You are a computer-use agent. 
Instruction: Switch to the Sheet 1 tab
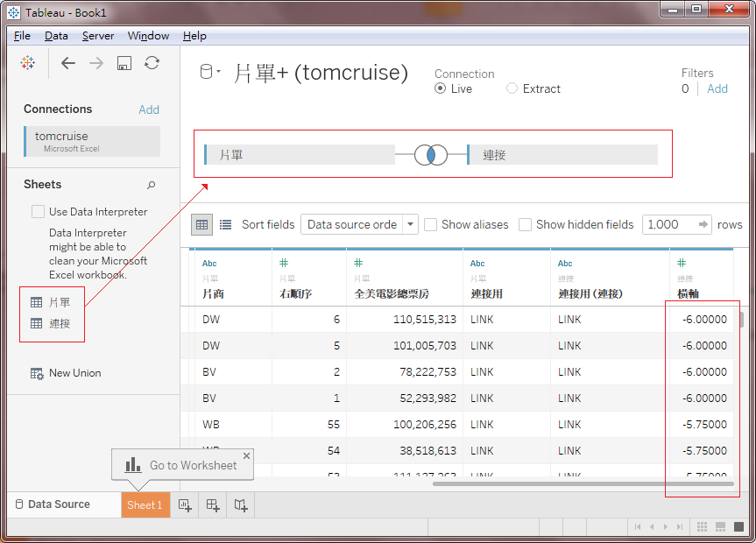click(x=145, y=505)
